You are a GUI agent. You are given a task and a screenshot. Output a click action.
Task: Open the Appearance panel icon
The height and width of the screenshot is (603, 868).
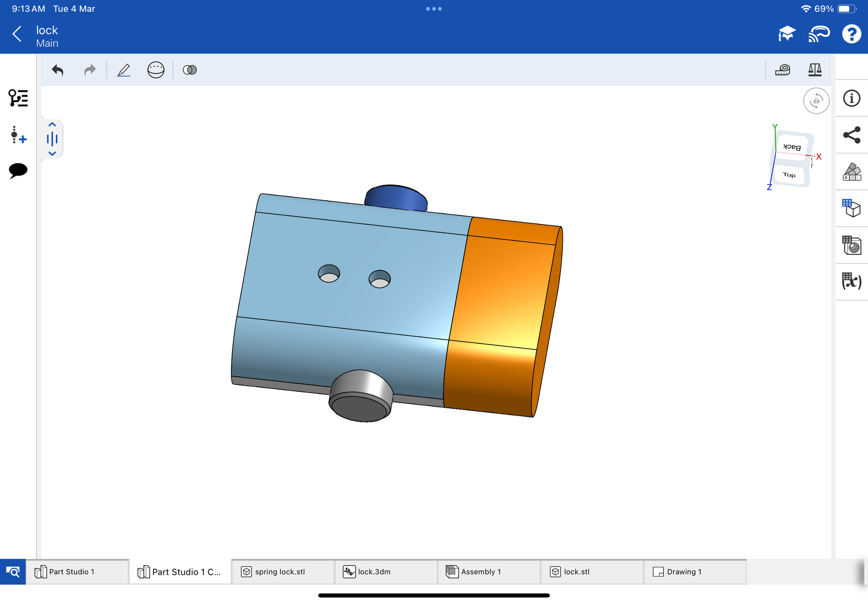click(851, 172)
